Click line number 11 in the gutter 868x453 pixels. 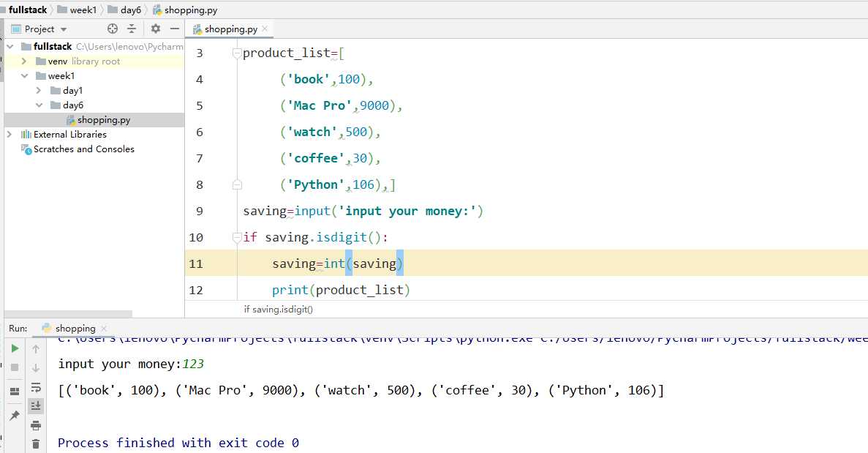pyautogui.click(x=196, y=263)
